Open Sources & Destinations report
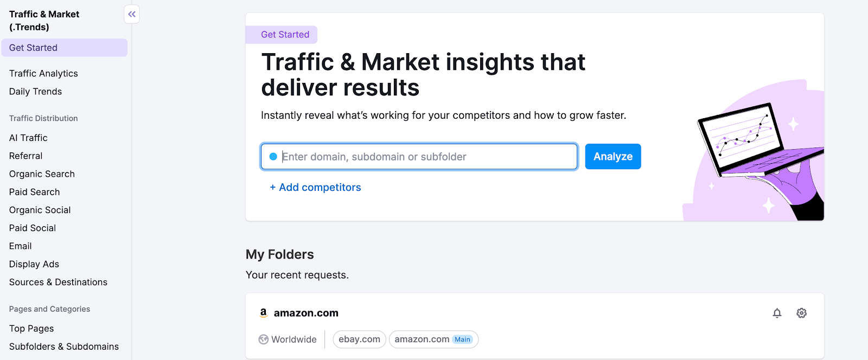The image size is (868, 360). (x=58, y=282)
